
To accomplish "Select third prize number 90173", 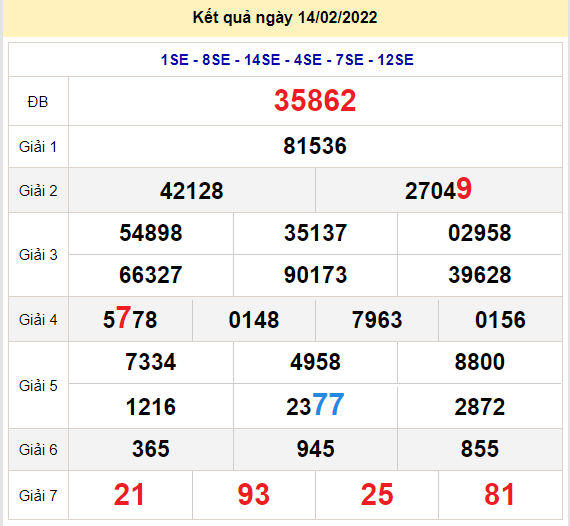I will pyautogui.click(x=315, y=275).
